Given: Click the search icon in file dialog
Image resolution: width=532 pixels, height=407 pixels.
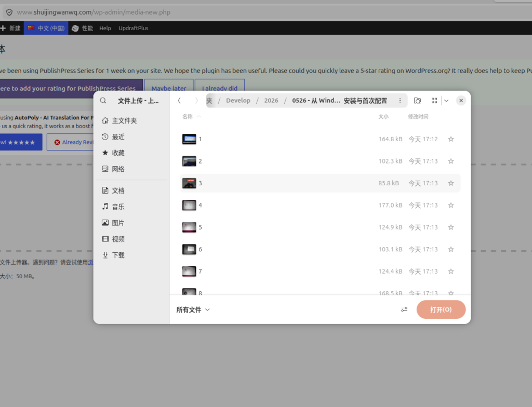Looking at the screenshot, I should coord(103,100).
